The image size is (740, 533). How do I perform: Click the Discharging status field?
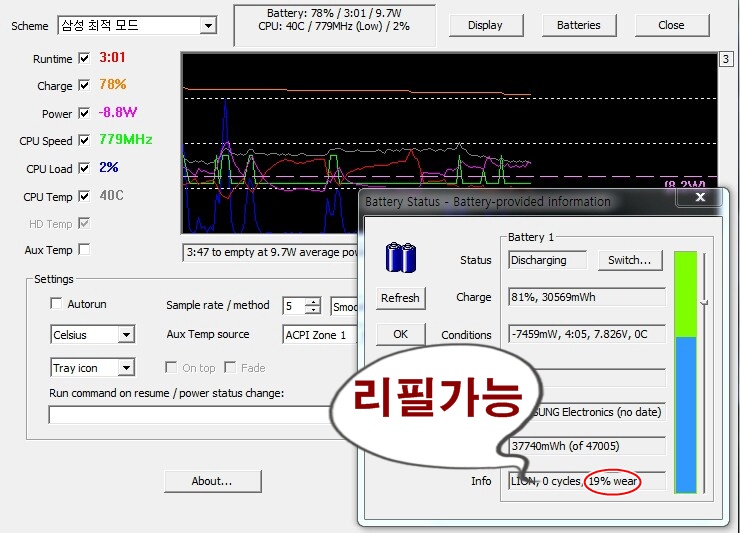pyautogui.click(x=547, y=260)
